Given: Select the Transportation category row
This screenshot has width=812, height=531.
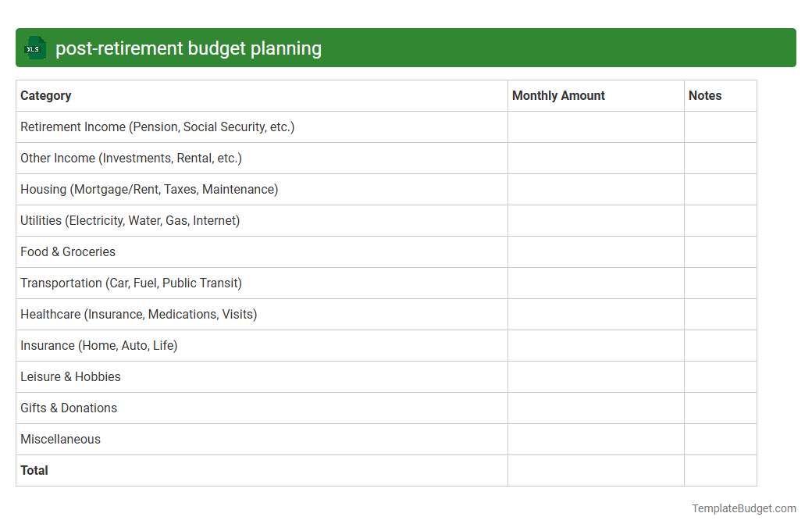Looking at the screenshot, I should (130, 283).
